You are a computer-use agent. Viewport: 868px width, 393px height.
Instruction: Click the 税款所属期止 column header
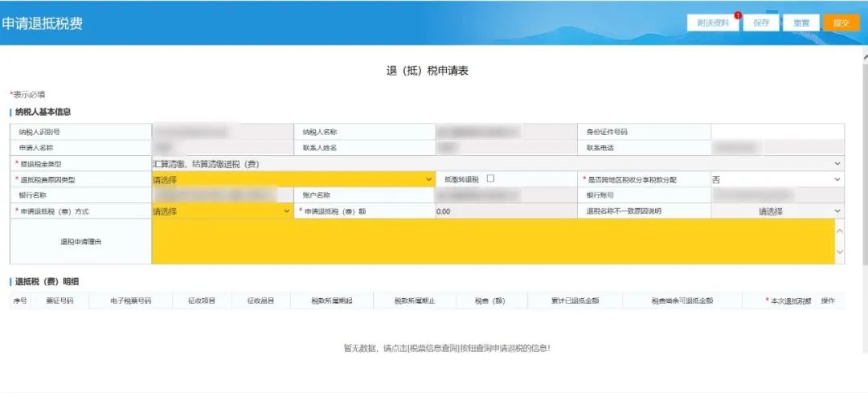415,301
